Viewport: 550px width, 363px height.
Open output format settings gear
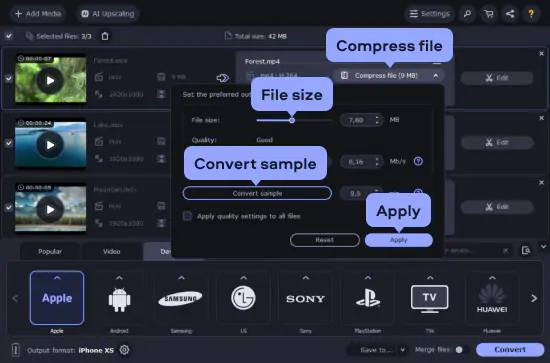(x=125, y=350)
